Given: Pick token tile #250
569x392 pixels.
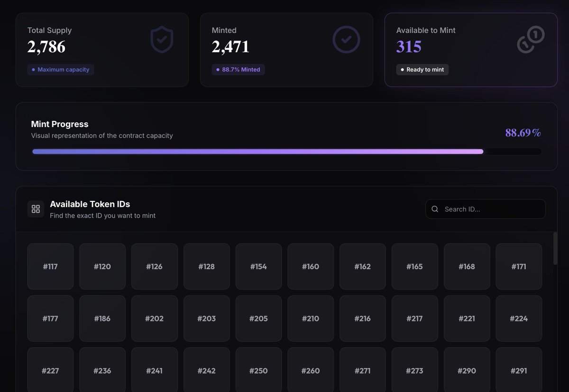Looking at the screenshot, I should tap(258, 370).
